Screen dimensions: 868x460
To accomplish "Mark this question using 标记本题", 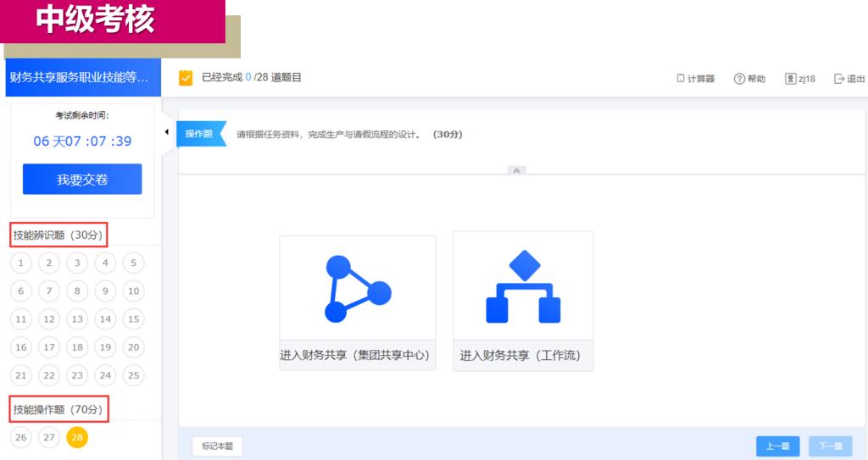I will [x=217, y=446].
